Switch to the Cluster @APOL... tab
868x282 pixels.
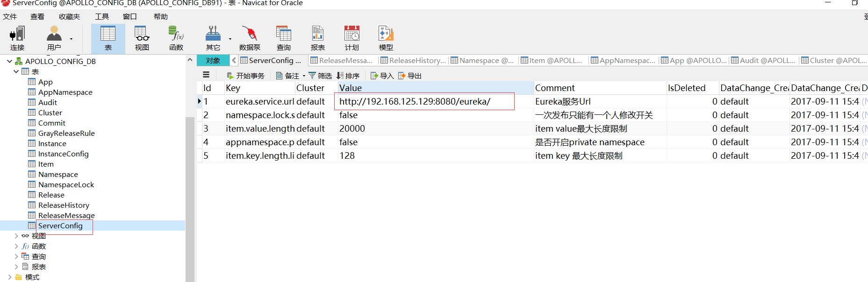point(833,60)
